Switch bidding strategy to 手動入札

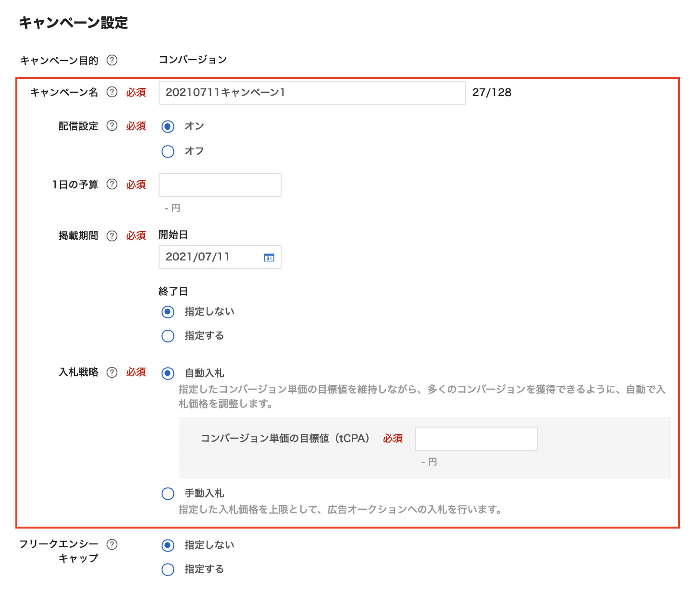167,493
